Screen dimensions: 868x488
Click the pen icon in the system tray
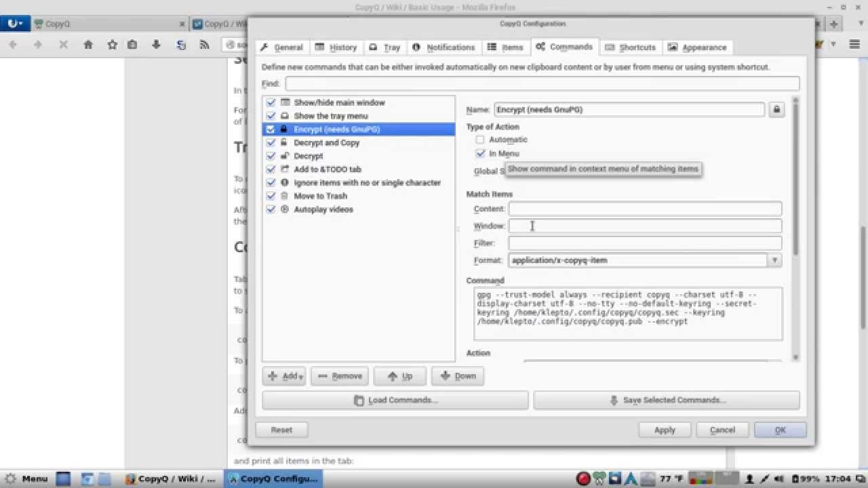(x=765, y=479)
